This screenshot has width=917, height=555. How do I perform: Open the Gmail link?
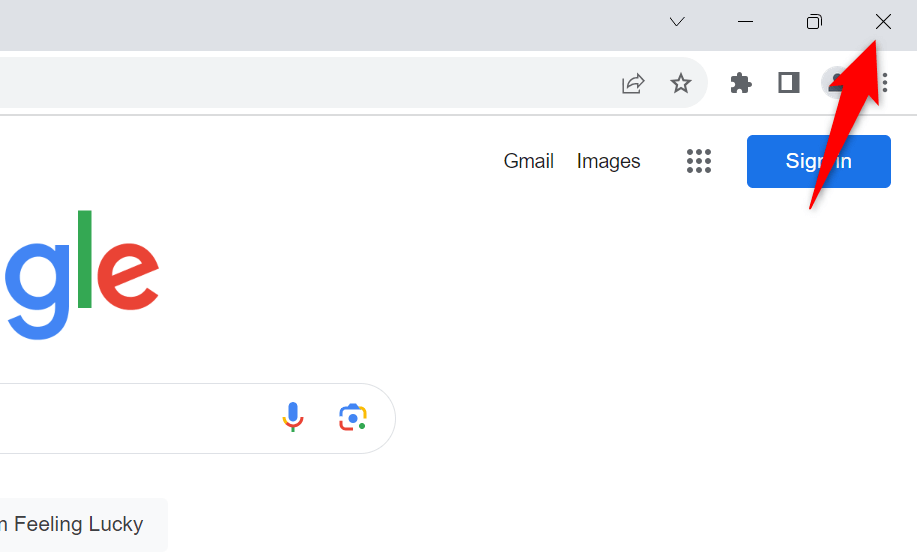[528, 161]
